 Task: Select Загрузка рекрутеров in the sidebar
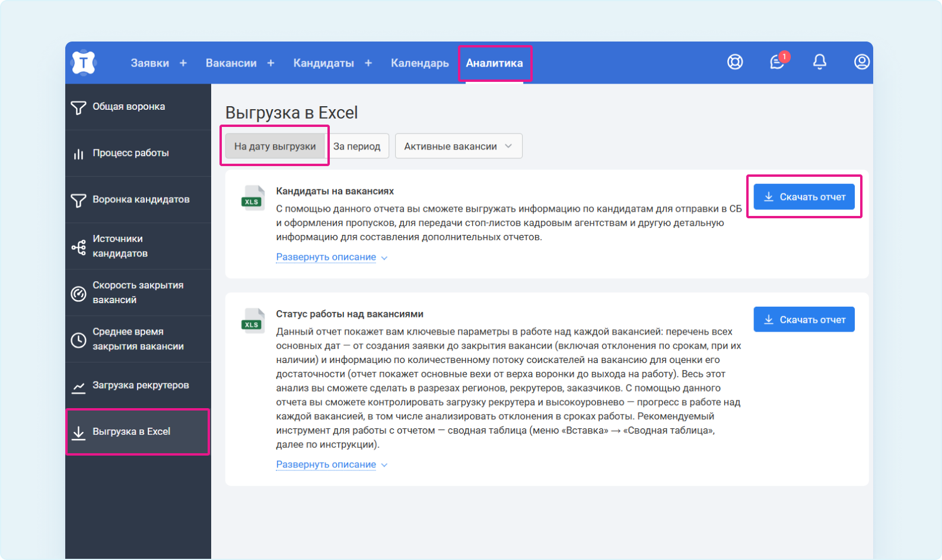pyautogui.click(x=140, y=386)
